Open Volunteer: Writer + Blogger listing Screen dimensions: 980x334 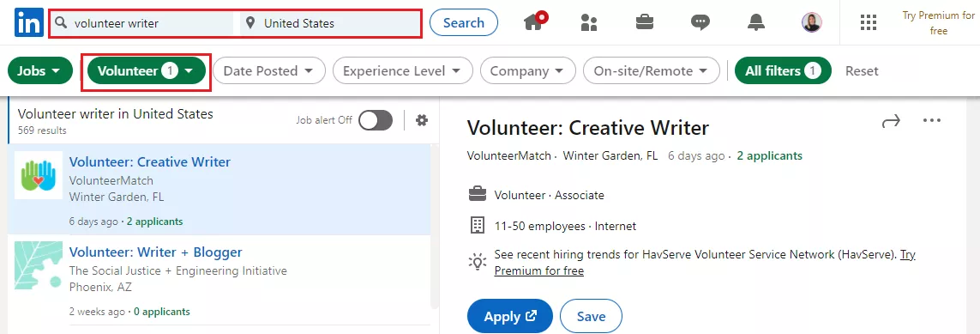156,252
